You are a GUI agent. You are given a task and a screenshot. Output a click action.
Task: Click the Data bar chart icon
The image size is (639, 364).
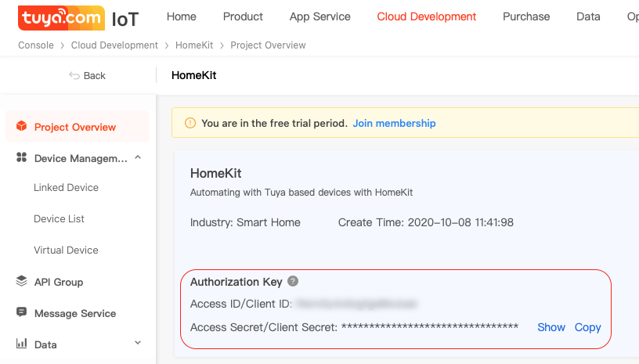22,344
